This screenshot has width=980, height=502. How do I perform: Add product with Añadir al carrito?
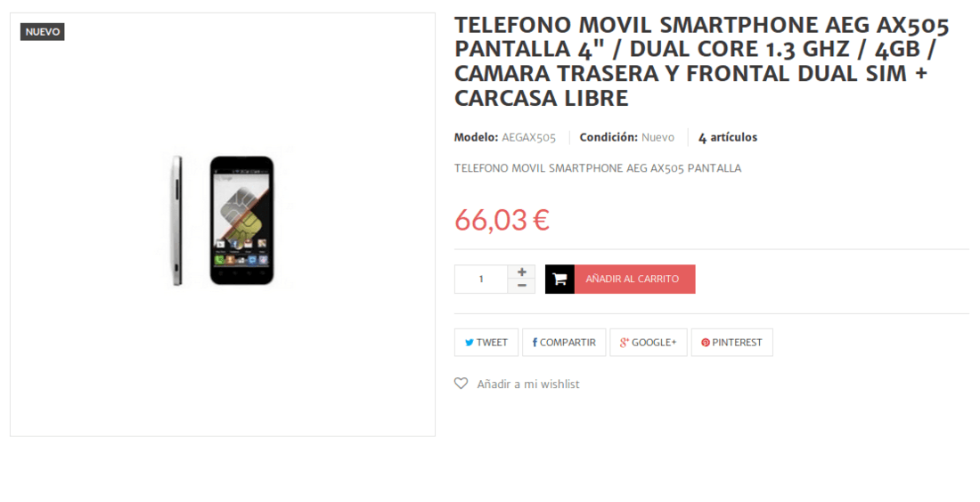[620, 279]
